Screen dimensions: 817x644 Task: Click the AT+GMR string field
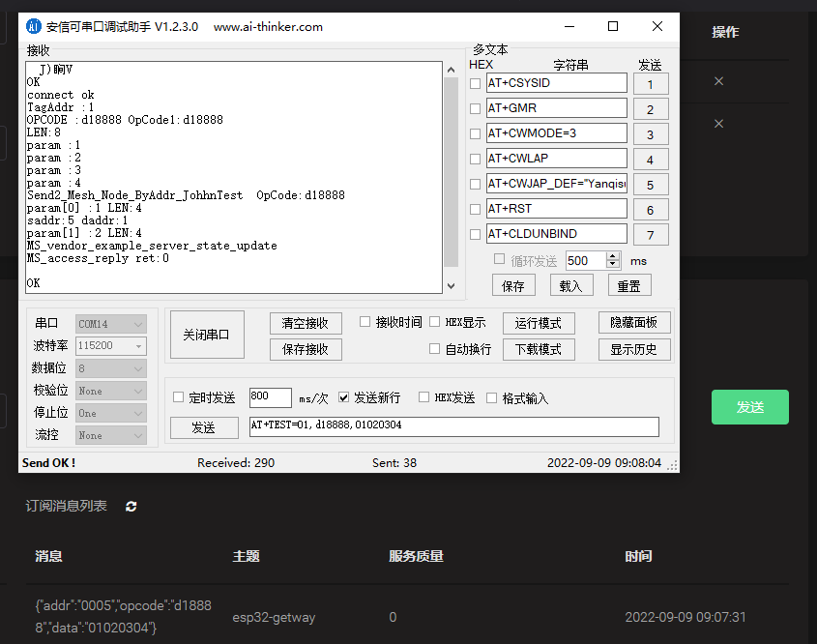(557, 108)
